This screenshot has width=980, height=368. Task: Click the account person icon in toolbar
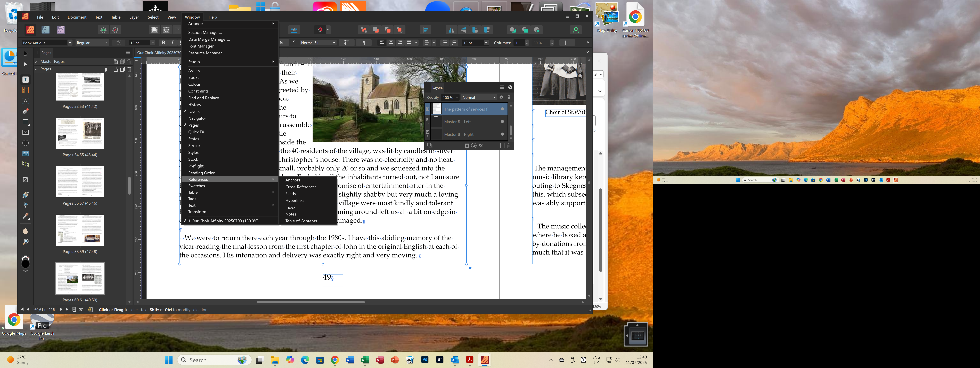(x=576, y=30)
